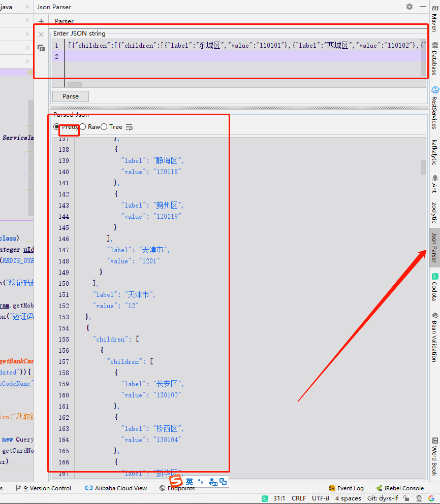Open Sogou user account icon
This screenshot has width=440, height=504.
click(213, 482)
